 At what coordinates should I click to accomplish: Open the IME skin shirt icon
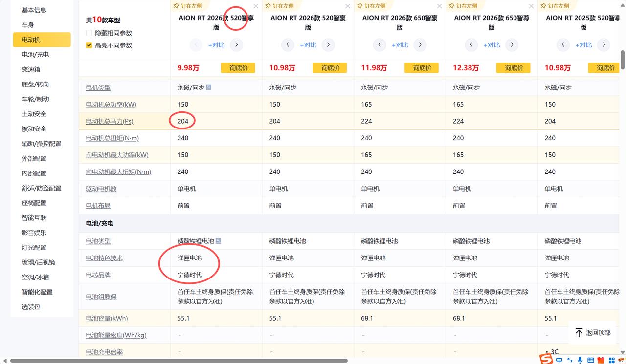601,360
